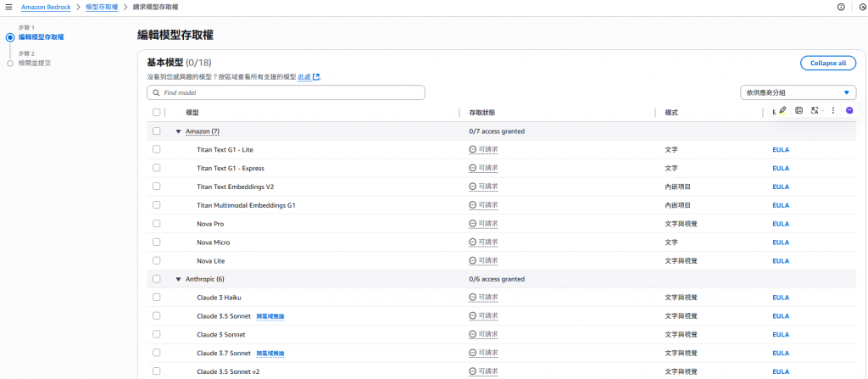Screen dimensions: 868x379
Task: Check the Amazon (7) group checkbox
Action: click(x=156, y=131)
